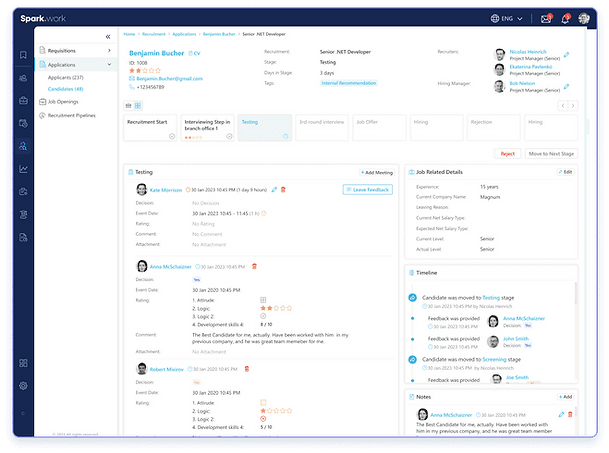Edit Anna McSchaizner's note with pencil icon
The image size is (609, 453).
561,415
